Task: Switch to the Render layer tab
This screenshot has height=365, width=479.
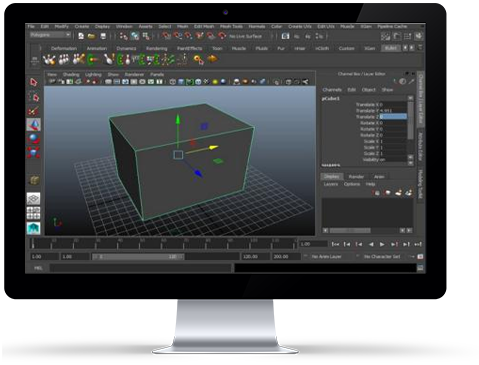Action: coord(356,177)
